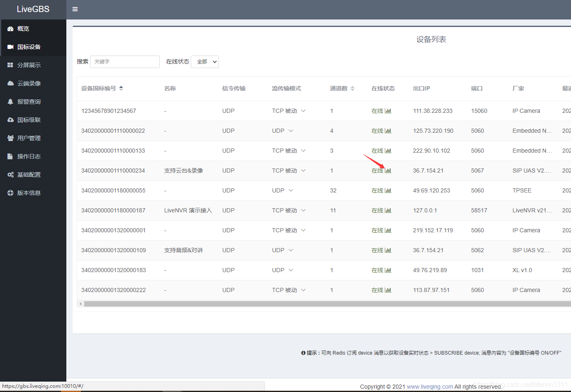The image size is (571, 392).
Task: Click the 版本信息 lifebuoy icon
Action: pyautogui.click(x=10, y=193)
